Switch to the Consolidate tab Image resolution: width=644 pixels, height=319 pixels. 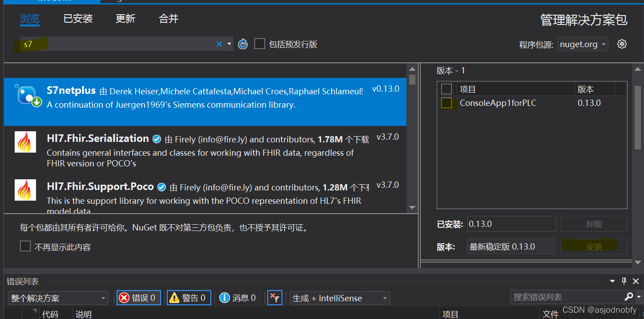point(169,19)
